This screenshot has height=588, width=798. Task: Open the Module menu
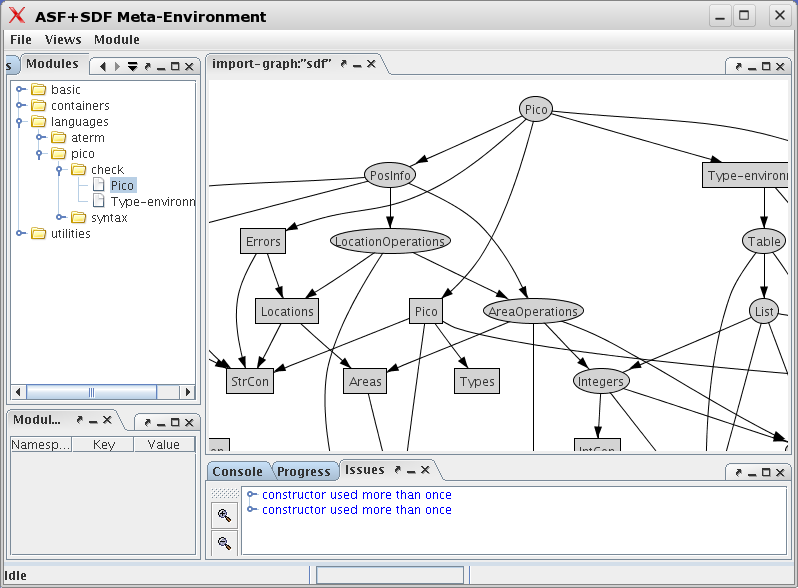117,40
